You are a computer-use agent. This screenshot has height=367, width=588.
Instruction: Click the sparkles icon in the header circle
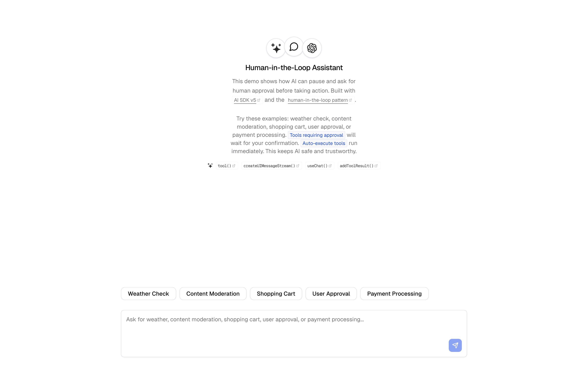click(x=276, y=48)
